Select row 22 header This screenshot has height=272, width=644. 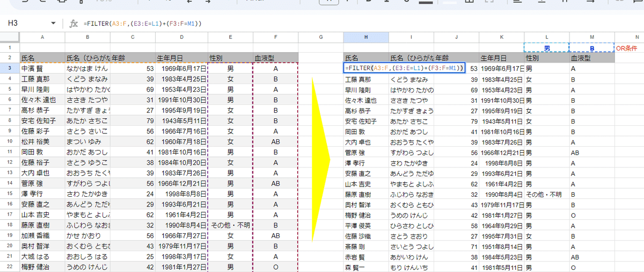click(10, 267)
